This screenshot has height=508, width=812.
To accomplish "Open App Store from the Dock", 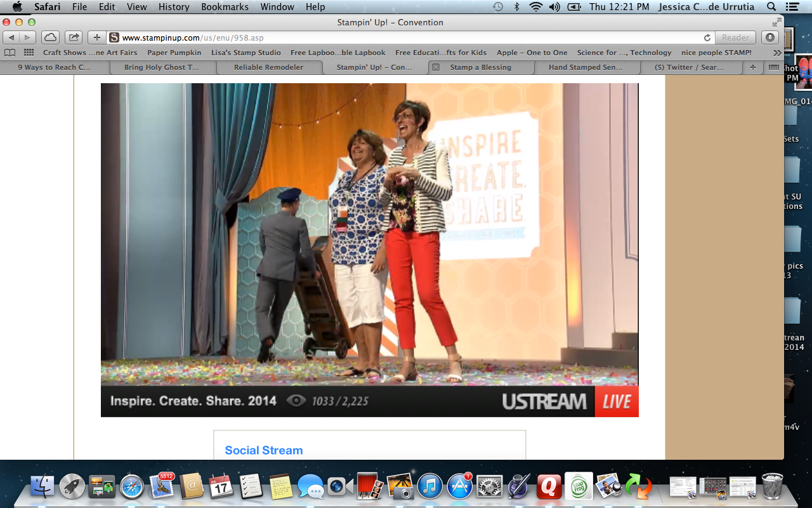I will pos(460,486).
